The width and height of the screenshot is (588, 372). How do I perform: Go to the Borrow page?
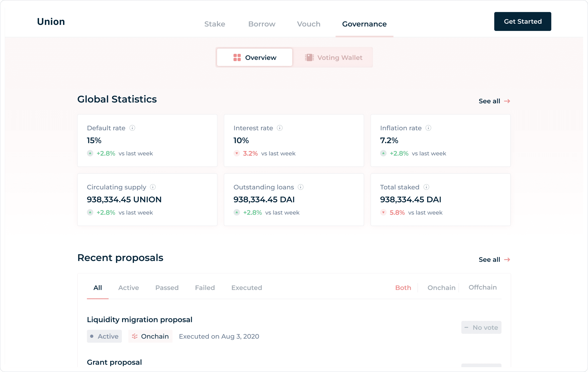262,24
